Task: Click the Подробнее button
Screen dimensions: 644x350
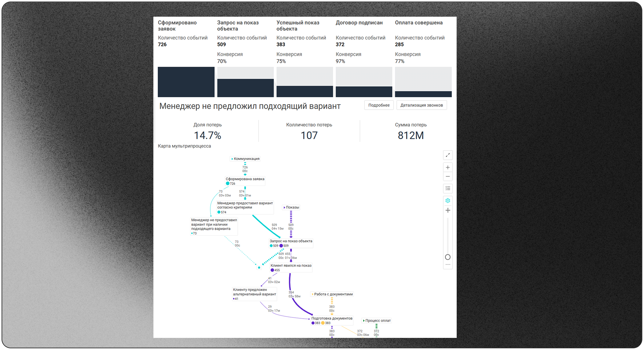Action: tap(379, 105)
